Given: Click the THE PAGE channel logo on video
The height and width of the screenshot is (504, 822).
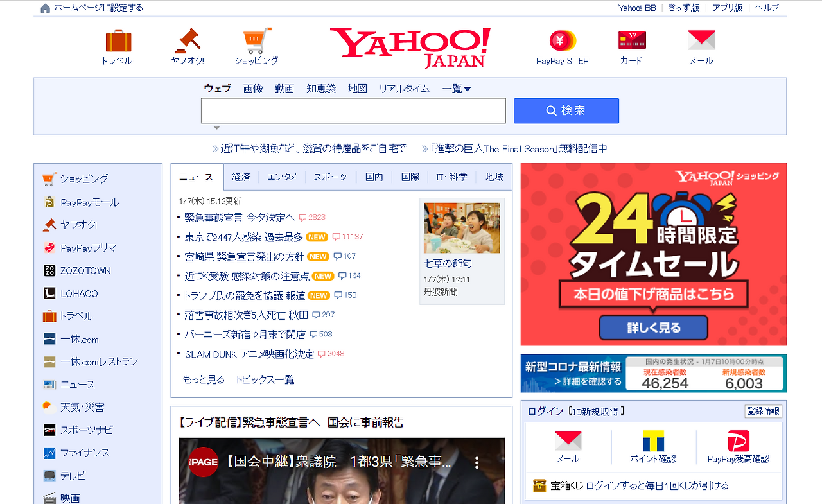Looking at the screenshot, I should pos(203,462).
